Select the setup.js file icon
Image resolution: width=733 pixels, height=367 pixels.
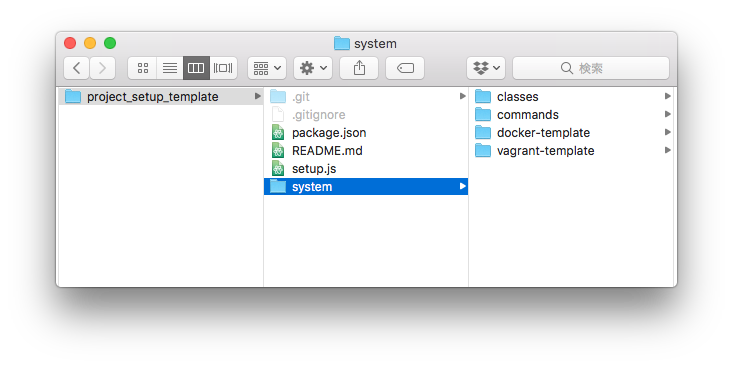point(278,169)
